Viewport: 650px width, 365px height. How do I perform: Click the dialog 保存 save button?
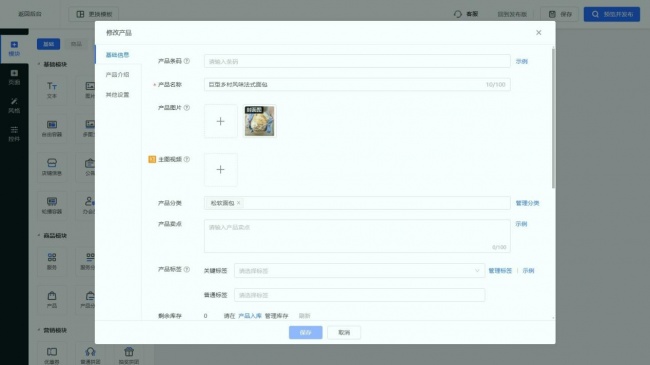coord(306,332)
